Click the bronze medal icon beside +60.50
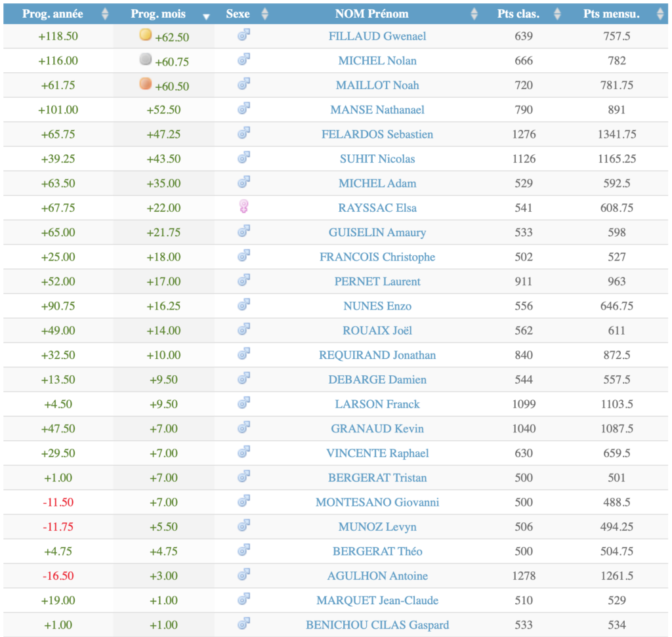Image resolution: width=672 pixels, height=637 pixels. [x=146, y=85]
